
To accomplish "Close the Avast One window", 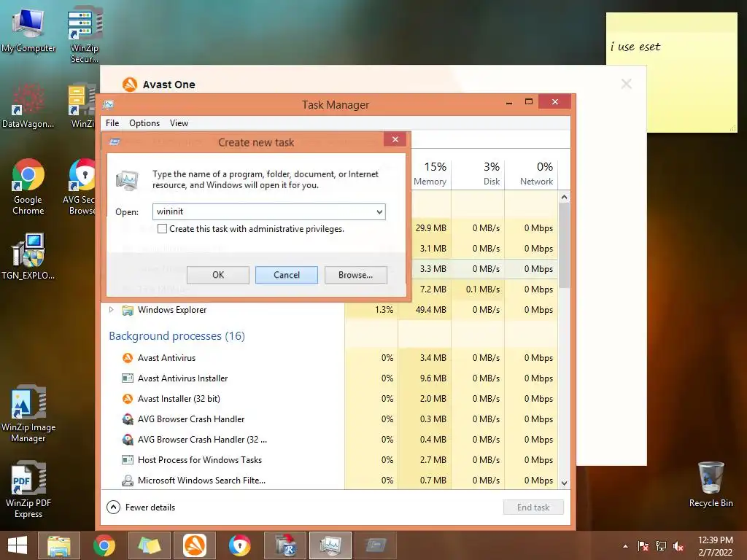I will pyautogui.click(x=626, y=85).
